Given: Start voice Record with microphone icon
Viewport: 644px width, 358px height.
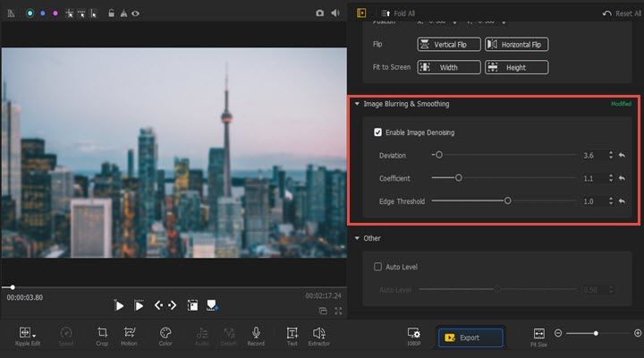Looking at the screenshot, I should point(256,333).
